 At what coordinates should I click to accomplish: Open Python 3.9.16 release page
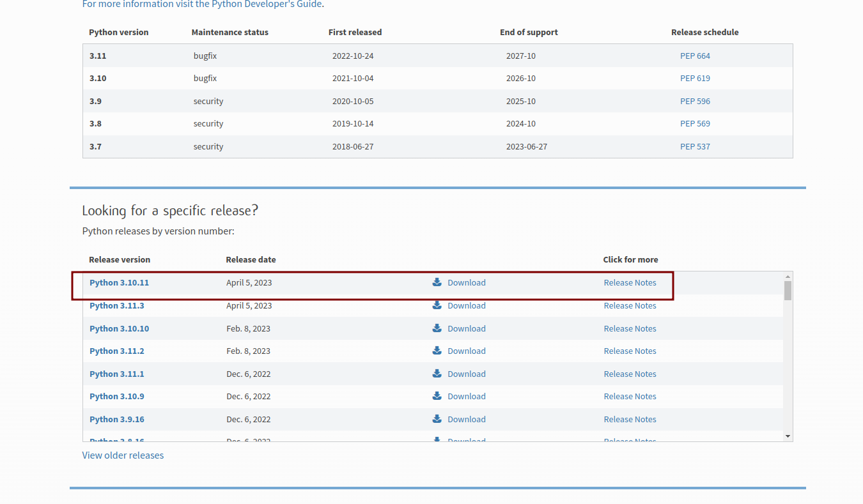tap(117, 419)
